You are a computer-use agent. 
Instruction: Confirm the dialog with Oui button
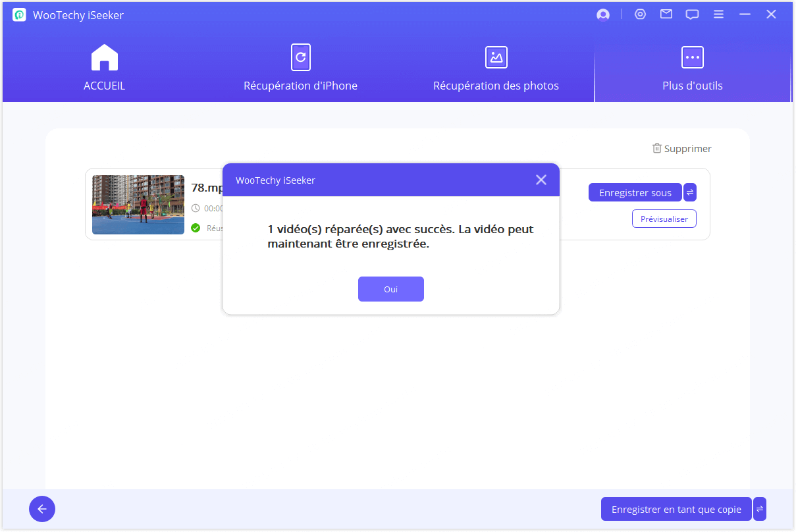coord(390,289)
